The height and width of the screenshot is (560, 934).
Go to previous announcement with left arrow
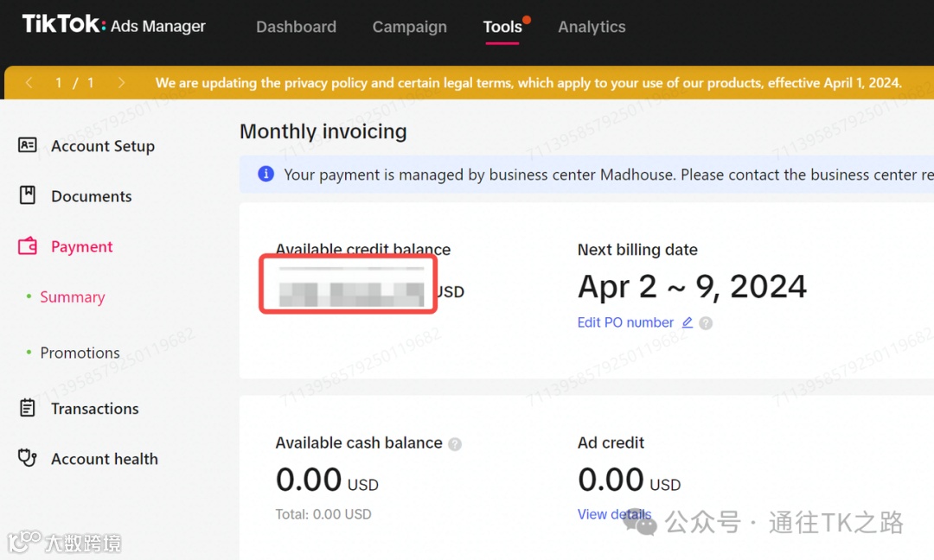[x=29, y=83]
